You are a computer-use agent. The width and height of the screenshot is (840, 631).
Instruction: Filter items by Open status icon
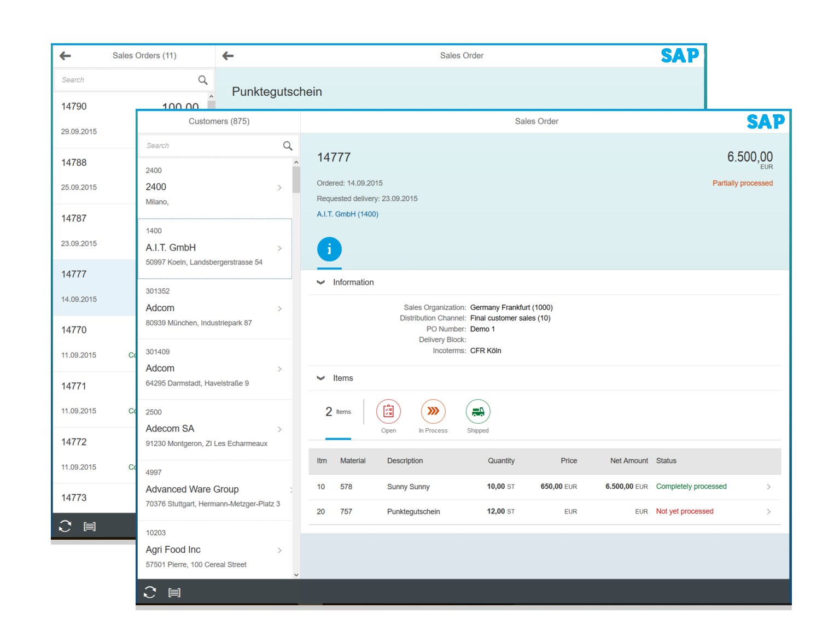click(388, 411)
